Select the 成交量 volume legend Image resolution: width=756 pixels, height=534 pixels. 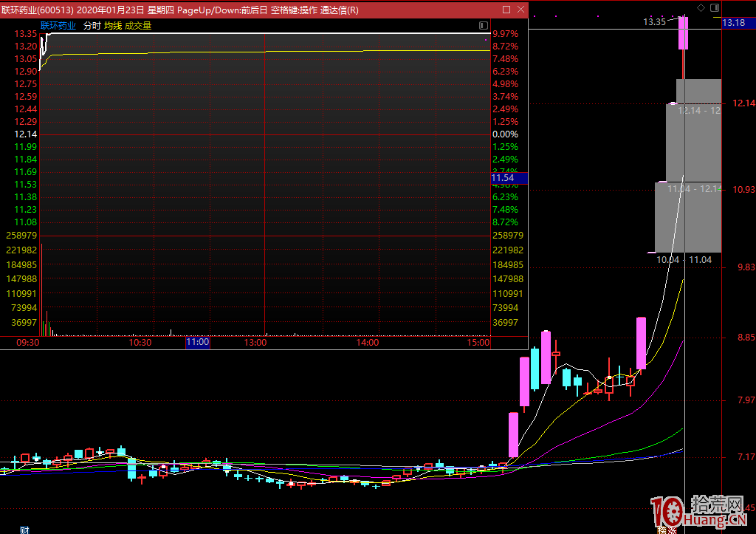[x=138, y=25]
